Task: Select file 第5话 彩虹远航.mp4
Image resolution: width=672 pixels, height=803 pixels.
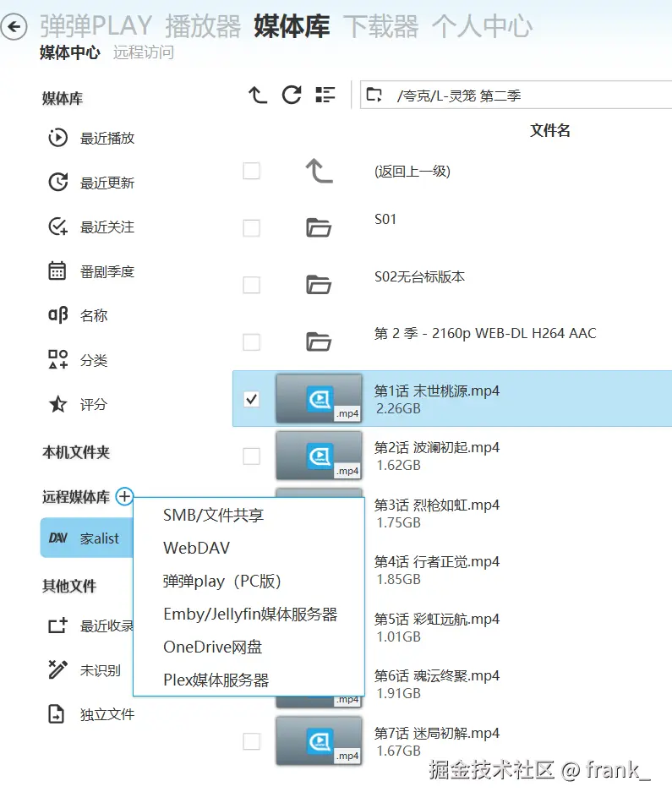Action: [x=436, y=619]
